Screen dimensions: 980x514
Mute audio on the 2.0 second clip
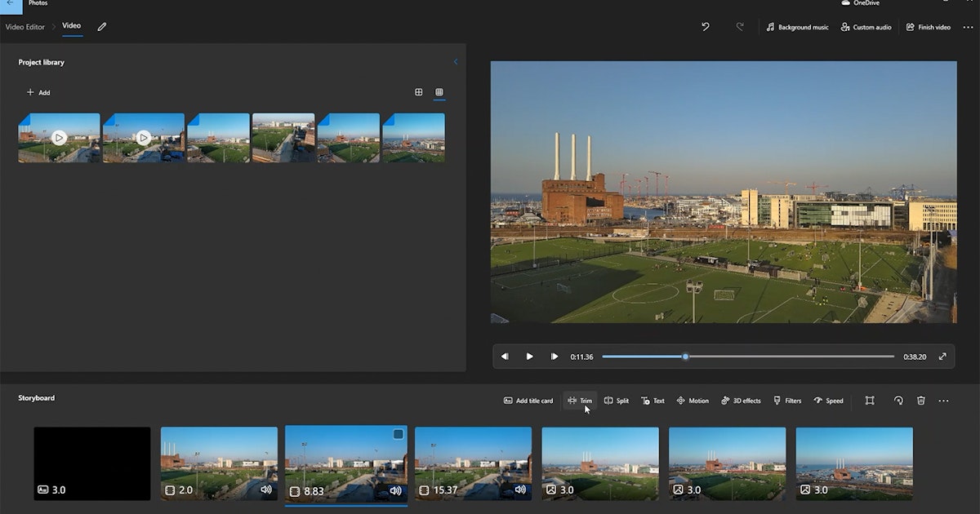(x=265, y=490)
